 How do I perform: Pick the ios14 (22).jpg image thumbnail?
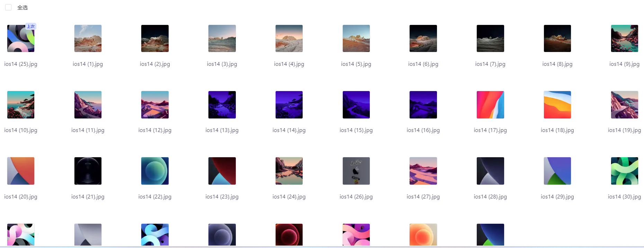pyautogui.click(x=155, y=171)
